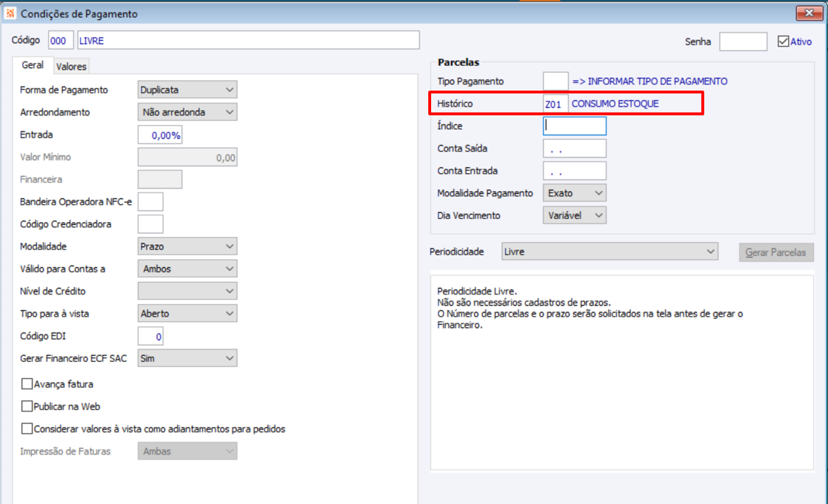Switch to the Valores tab
The width and height of the screenshot is (828, 504).
point(71,67)
